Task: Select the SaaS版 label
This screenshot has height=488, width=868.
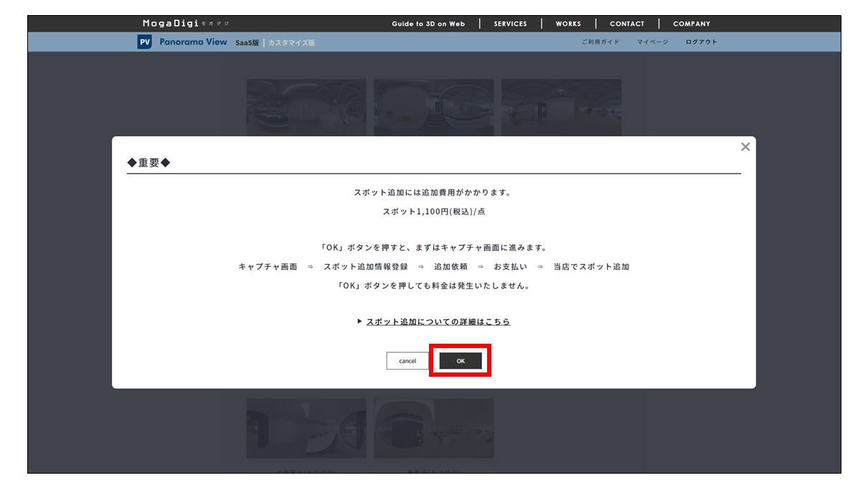Action: pos(247,43)
